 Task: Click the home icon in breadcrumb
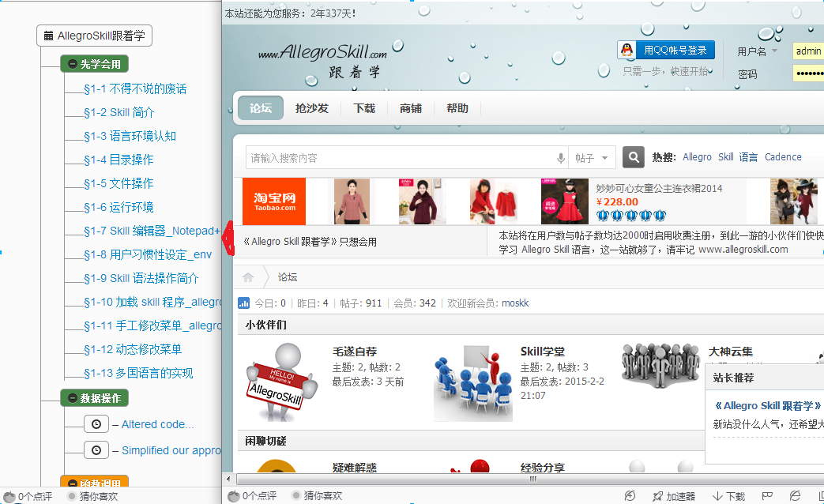pos(248,277)
